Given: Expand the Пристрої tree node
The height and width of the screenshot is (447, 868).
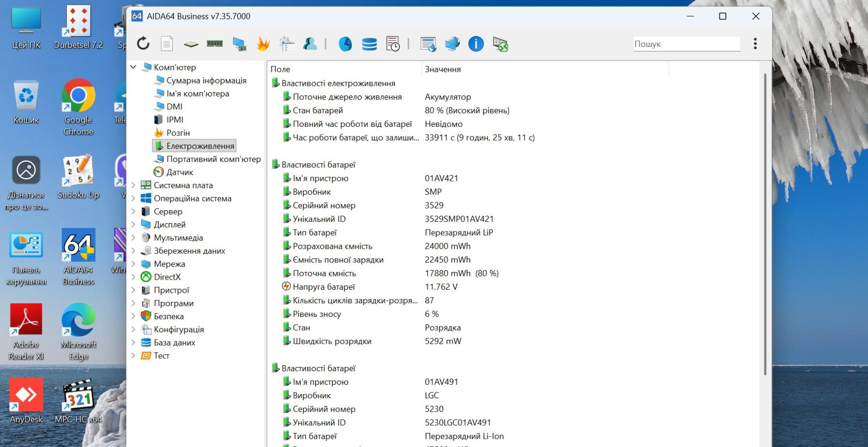Looking at the screenshot, I should point(134,290).
